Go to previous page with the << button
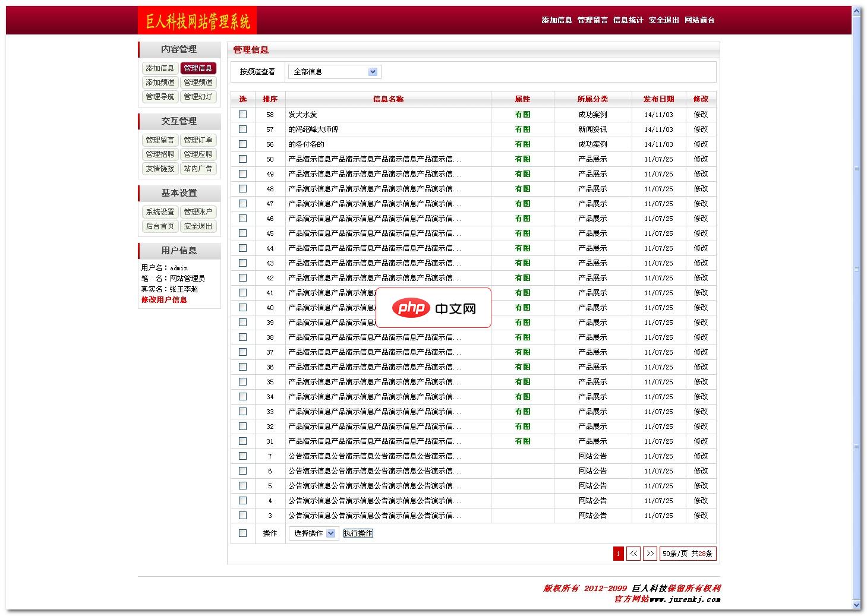The height and width of the screenshot is (616, 867). (x=634, y=554)
